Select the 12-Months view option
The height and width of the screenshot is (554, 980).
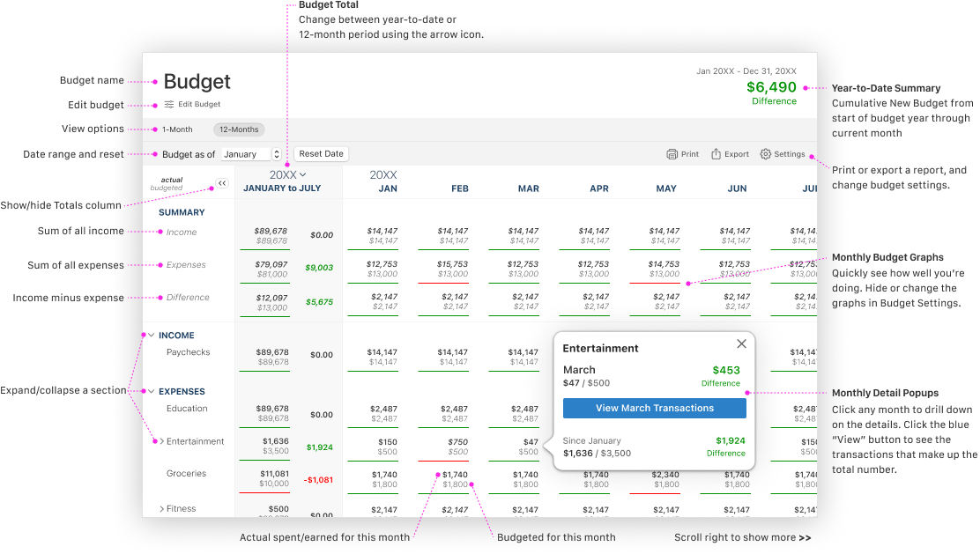coord(239,129)
